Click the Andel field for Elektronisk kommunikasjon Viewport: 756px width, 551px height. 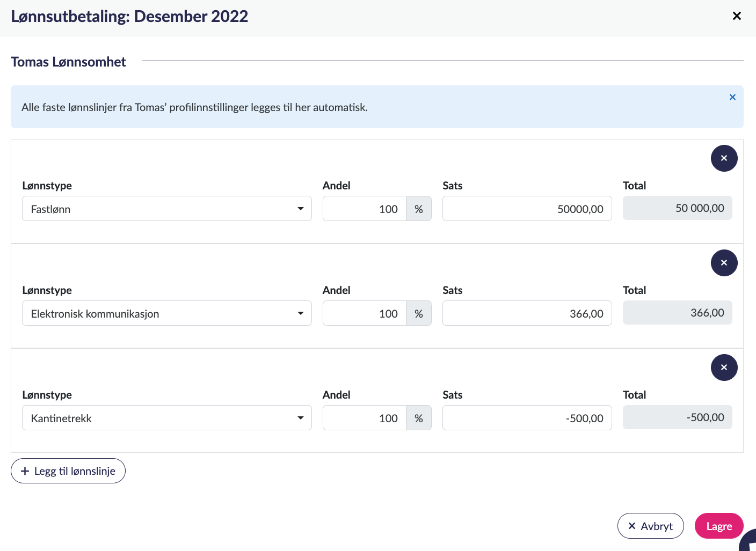[x=365, y=313]
